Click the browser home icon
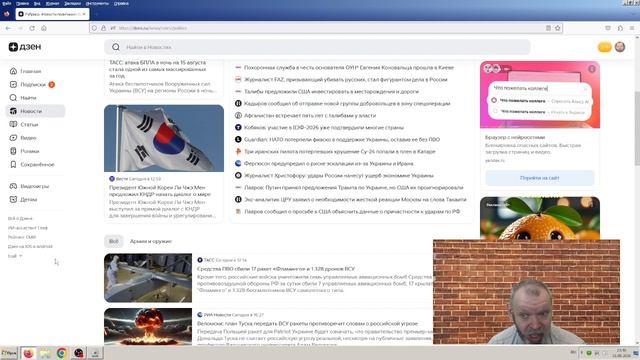The width and height of the screenshot is (640, 360). (44, 28)
